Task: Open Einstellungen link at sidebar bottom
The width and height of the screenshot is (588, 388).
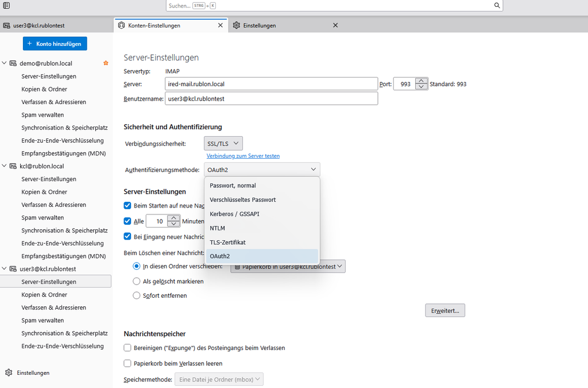Action: click(x=33, y=372)
